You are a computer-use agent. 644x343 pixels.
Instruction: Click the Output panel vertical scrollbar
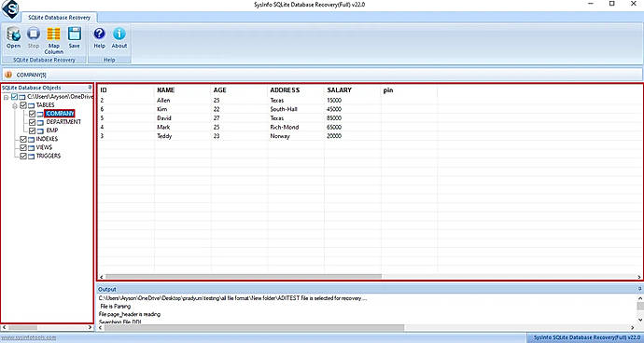click(640, 307)
